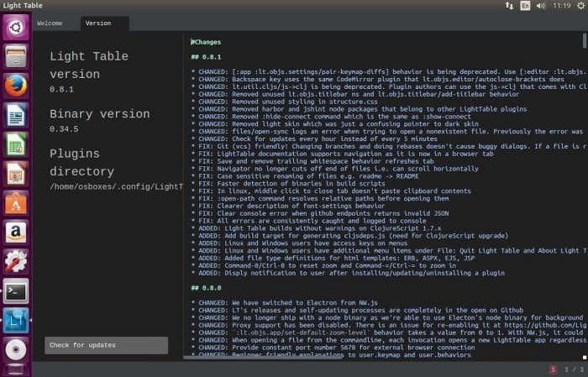
Task: Click the 'Git (vcs) friendly' fix line
Action: 388,146
